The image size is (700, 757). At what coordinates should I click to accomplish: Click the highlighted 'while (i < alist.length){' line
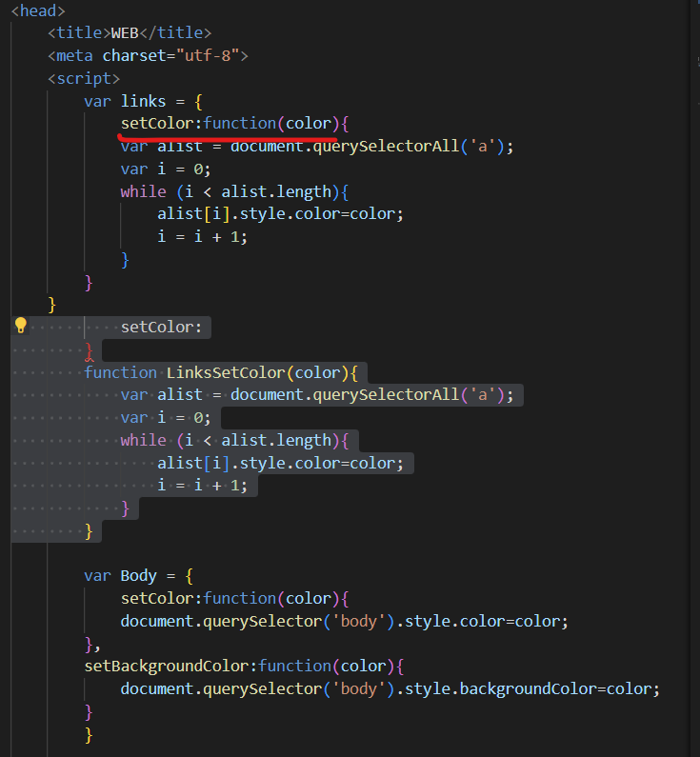click(x=234, y=440)
